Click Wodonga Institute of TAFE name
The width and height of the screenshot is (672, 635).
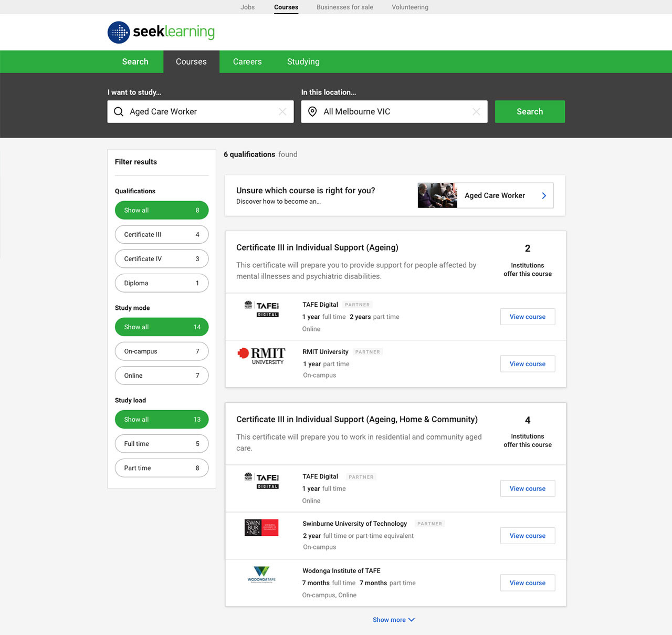341,571
